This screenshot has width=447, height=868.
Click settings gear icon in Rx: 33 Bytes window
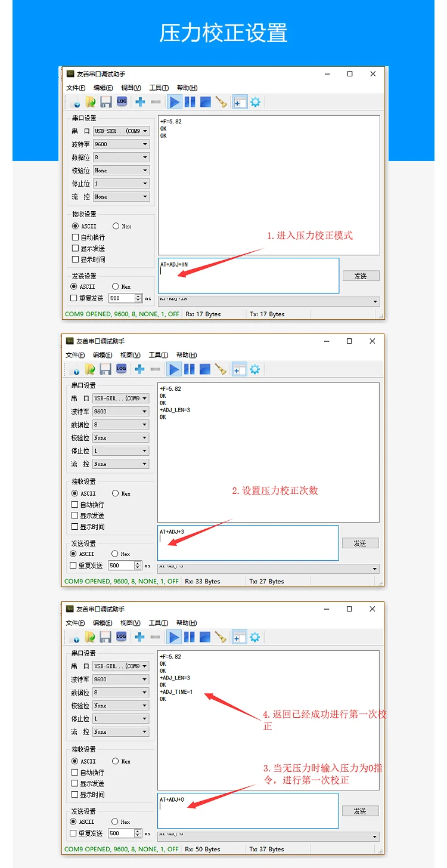pyautogui.click(x=255, y=369)
